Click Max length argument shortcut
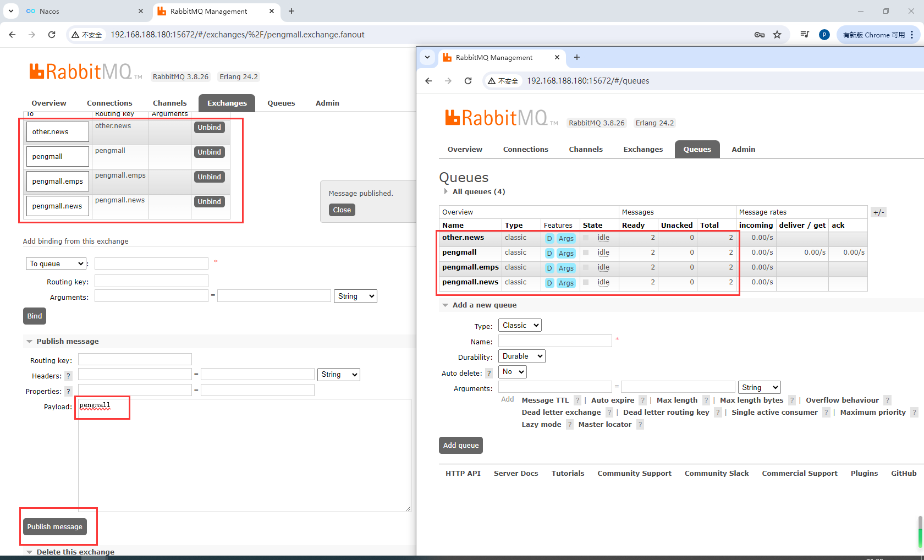The height and width of the screenshot is (560, 924). tap(677, 400)
